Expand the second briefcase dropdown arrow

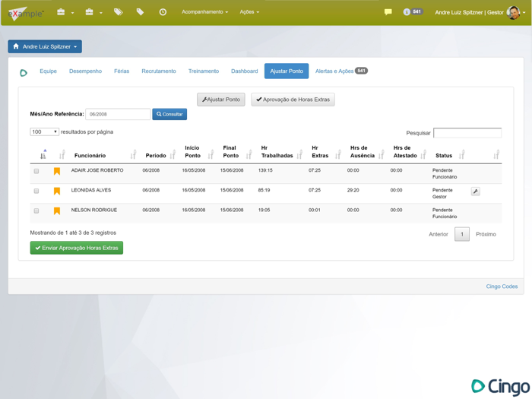[x=101, y=13]
